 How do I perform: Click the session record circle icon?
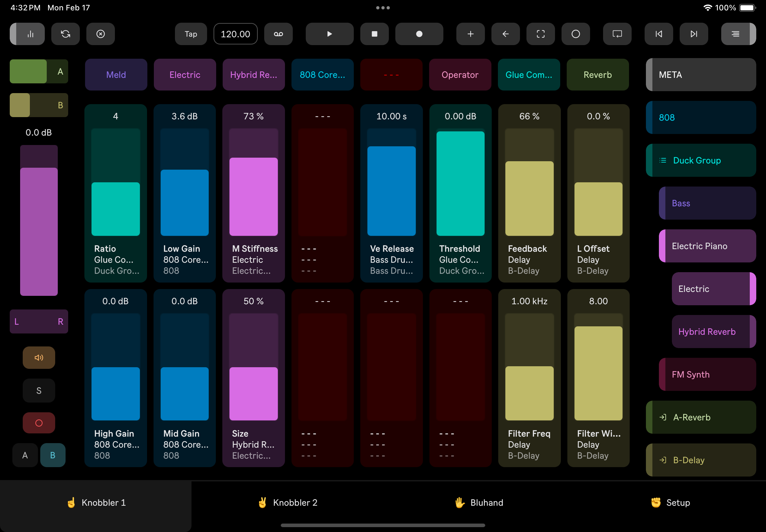(x=575, y=34)
